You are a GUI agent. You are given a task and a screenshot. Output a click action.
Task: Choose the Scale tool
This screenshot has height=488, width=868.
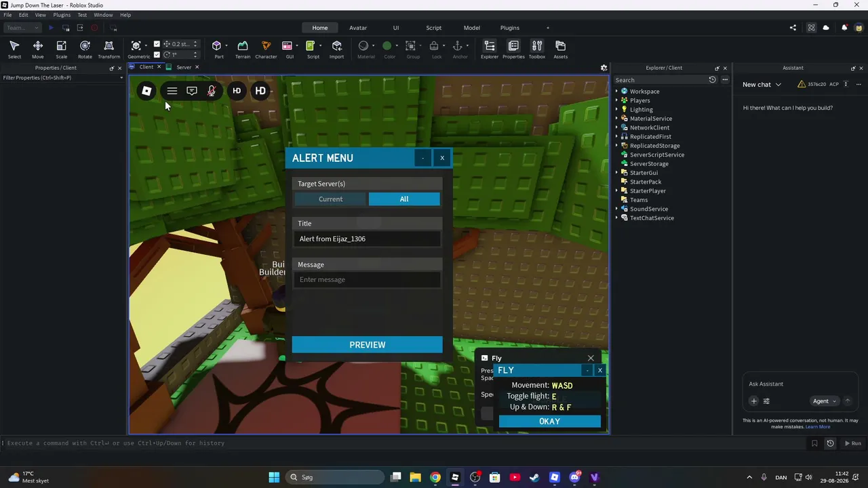[x=61, y=49]
